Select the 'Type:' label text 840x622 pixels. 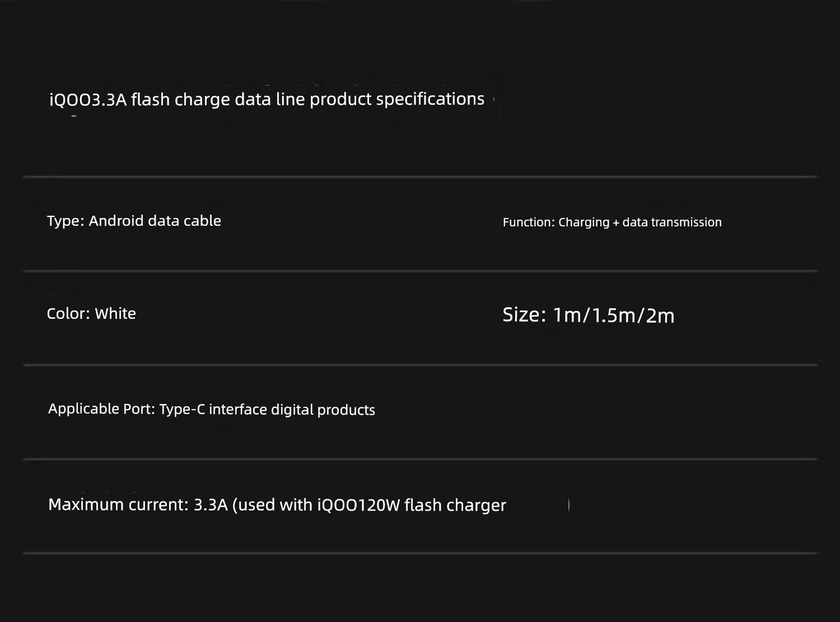tap(65, 221)
